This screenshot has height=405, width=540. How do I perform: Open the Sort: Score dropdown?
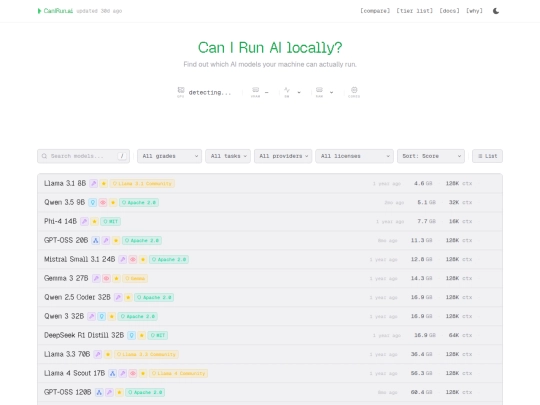click(431, 156)
